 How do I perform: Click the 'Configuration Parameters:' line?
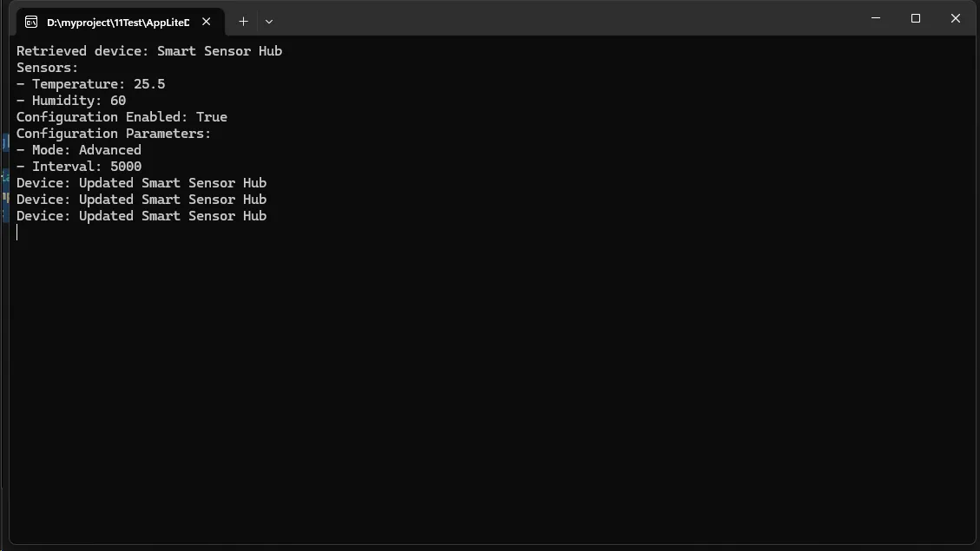click(x=114, y=134)
